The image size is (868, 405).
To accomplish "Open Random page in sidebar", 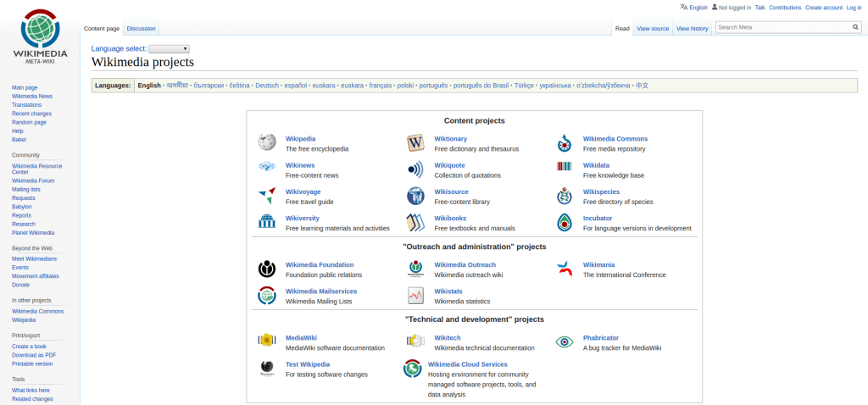I will pos(30,122).
